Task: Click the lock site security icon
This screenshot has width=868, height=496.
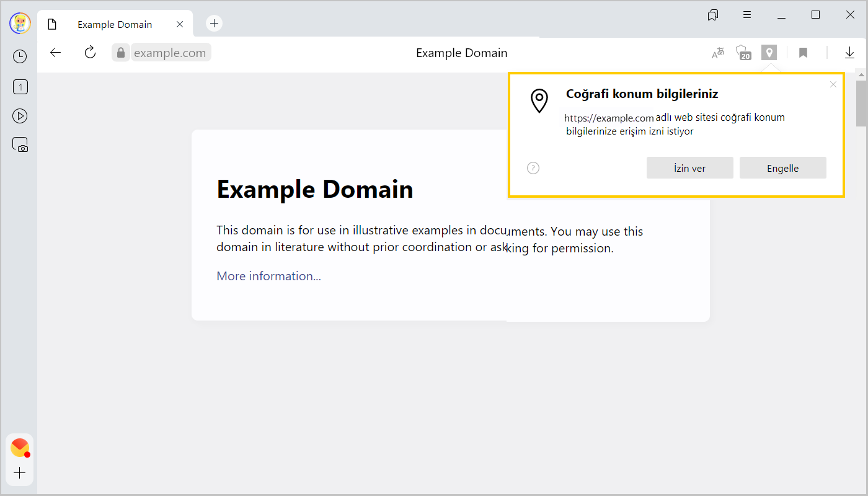Action: 121,53
